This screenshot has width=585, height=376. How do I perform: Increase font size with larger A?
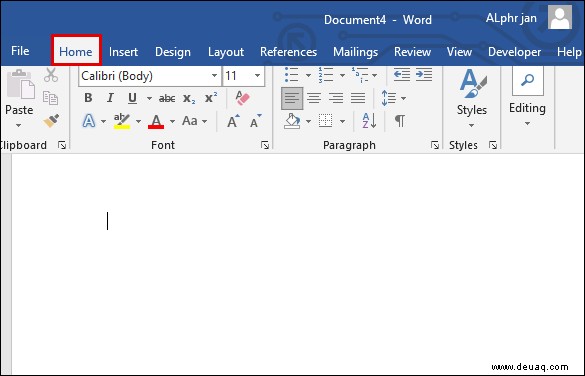[x=233, y=121]
